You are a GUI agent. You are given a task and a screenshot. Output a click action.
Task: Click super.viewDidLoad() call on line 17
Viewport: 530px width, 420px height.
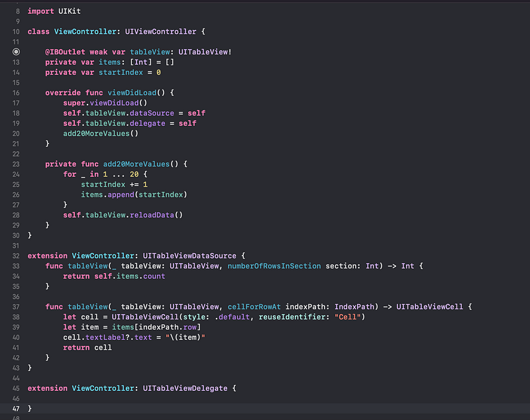(x=105, y=103)
